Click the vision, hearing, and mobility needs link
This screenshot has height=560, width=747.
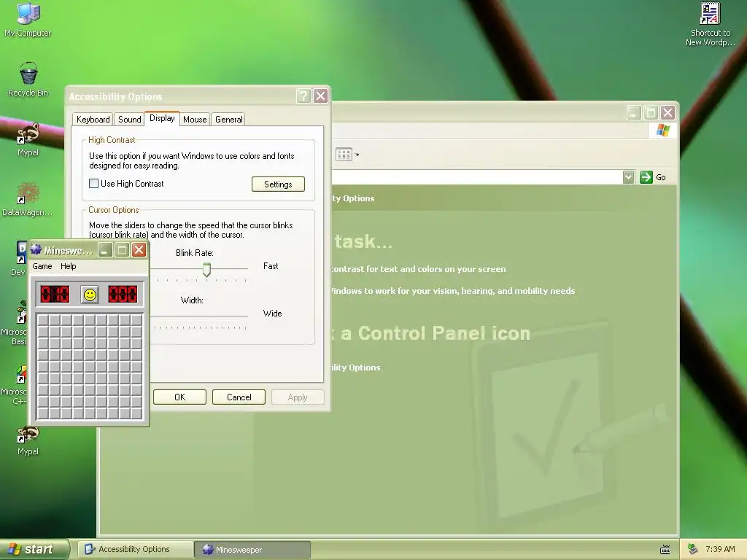[x=453, y=291]
